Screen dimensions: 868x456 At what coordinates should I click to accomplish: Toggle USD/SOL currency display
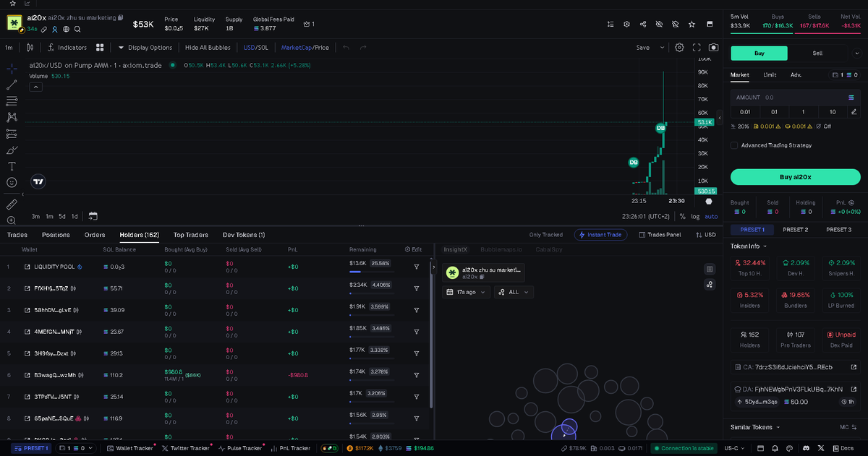click(255, 48)
